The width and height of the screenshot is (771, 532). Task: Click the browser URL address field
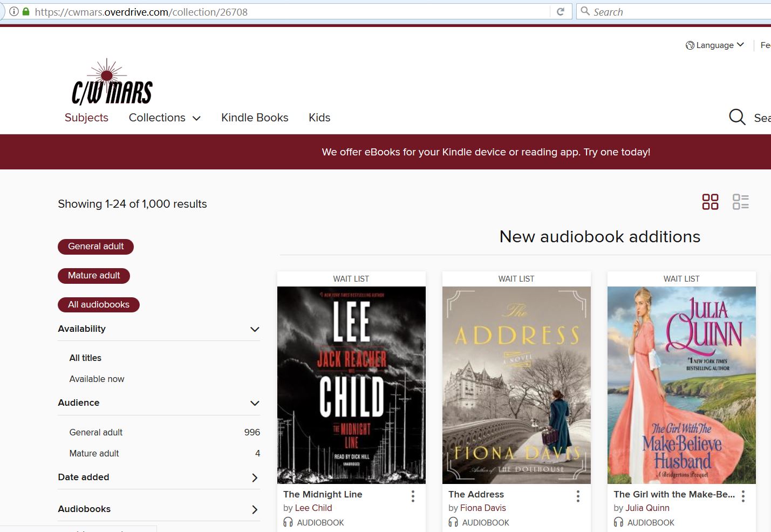coord(291,11)
